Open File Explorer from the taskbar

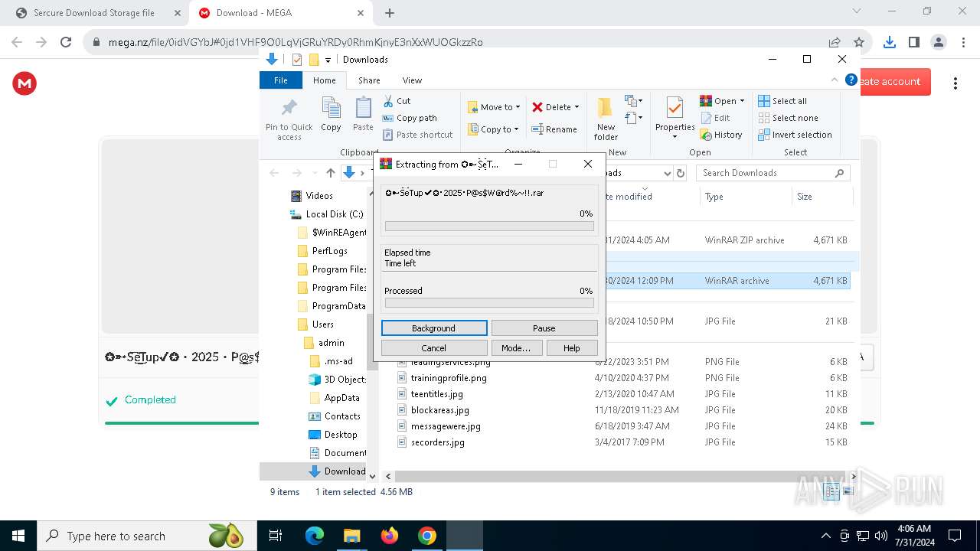351,536
